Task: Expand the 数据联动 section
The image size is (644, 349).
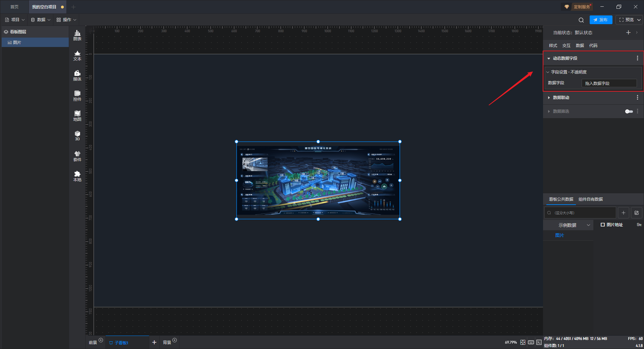Action: click(x=549, y=98)
